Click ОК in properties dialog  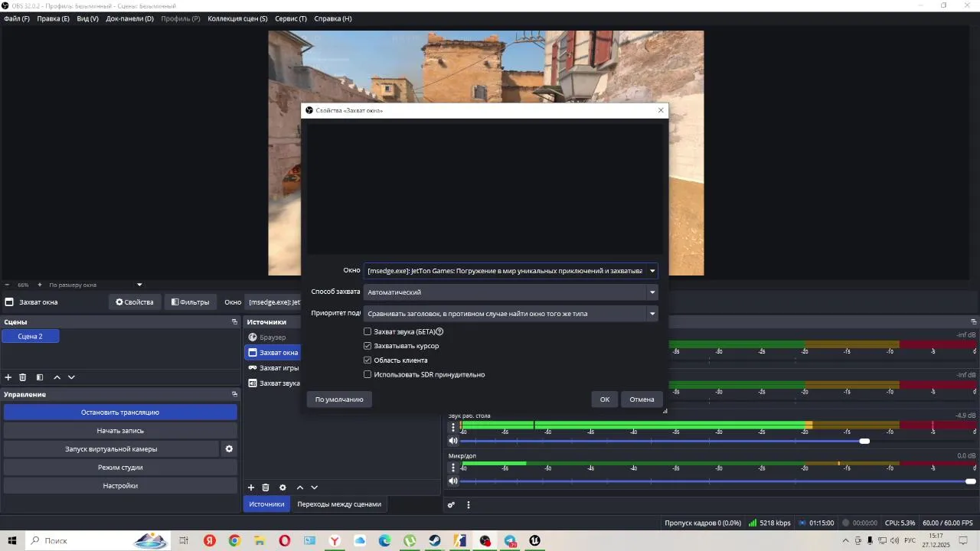tap(605, 399)
